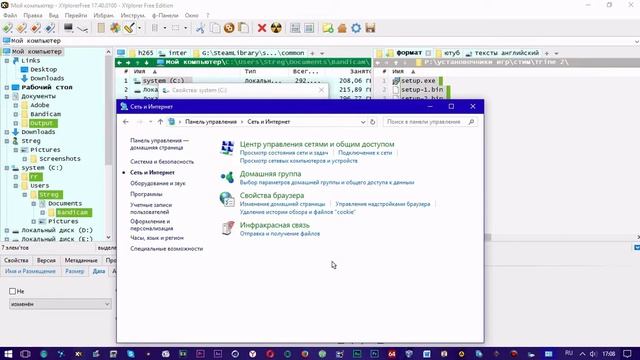640x360 pixels.
Task: Refresh the Control Panel address bar
Action: coord(372,122)
